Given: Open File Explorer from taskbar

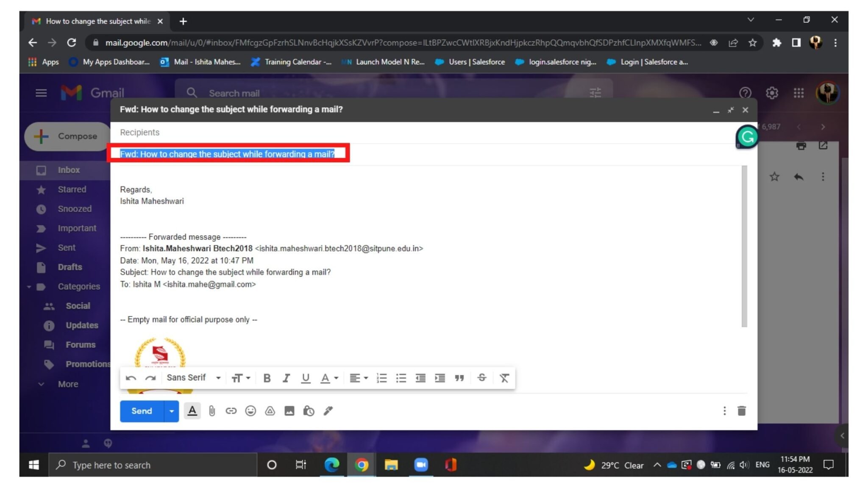Looking at the screenshot, I should coord(391,465).
